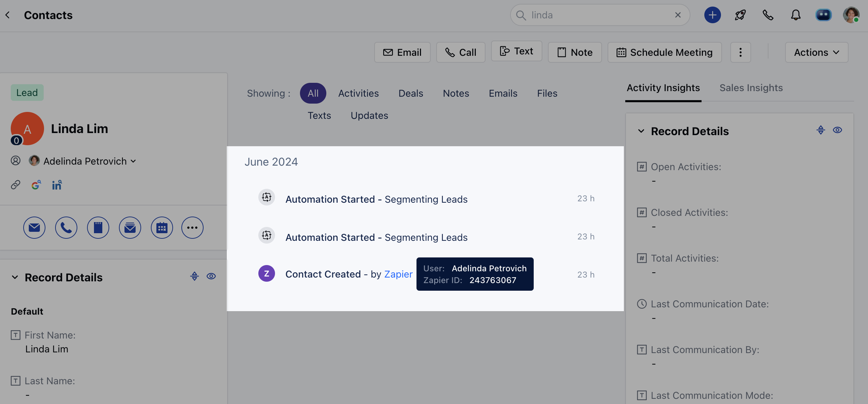Screen dimensions: 868x404
Task: Toggle eye visibility in left Record Details
Action: [211, 276]
